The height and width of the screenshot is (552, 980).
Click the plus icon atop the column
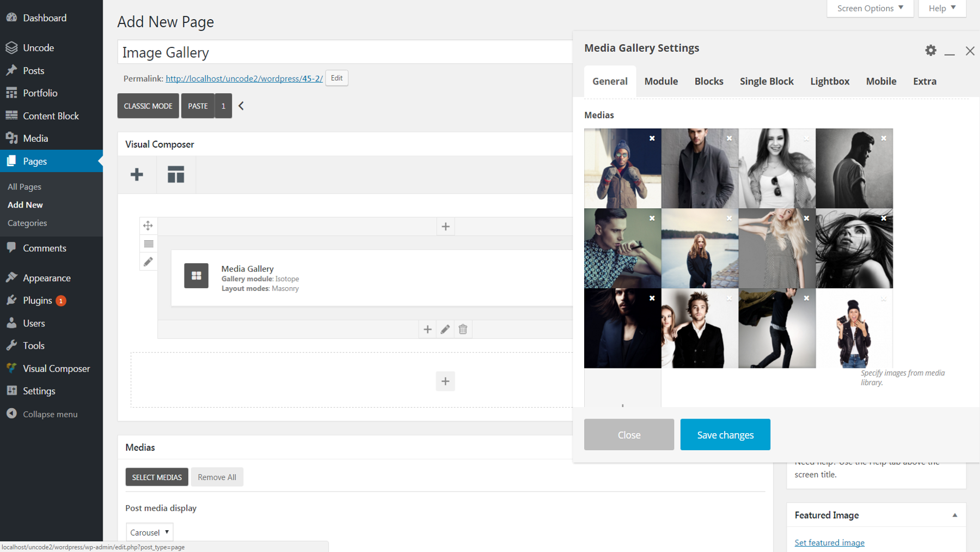click(x=445, y=227)
